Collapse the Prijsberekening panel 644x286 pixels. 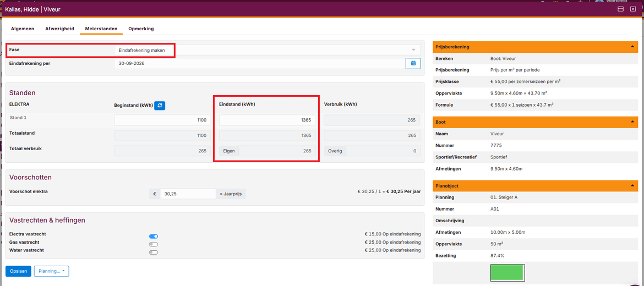pyautogui.click(x=632, y=47)
